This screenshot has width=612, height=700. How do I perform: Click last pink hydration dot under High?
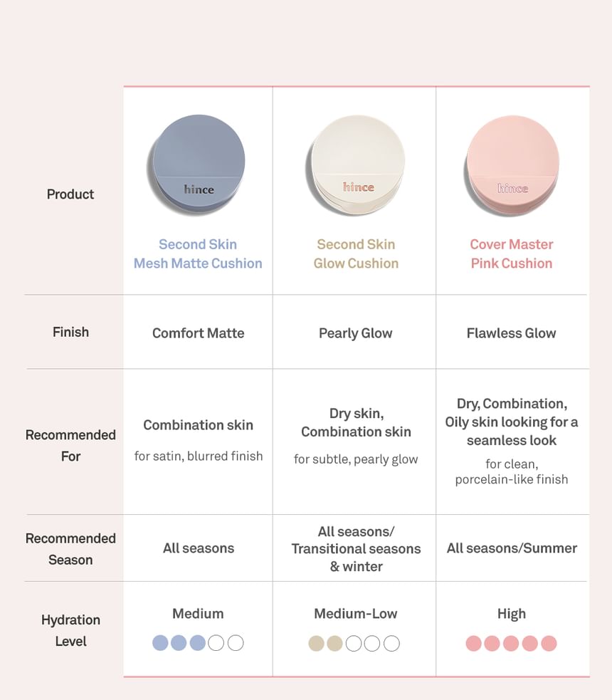[x=549, y=644]
